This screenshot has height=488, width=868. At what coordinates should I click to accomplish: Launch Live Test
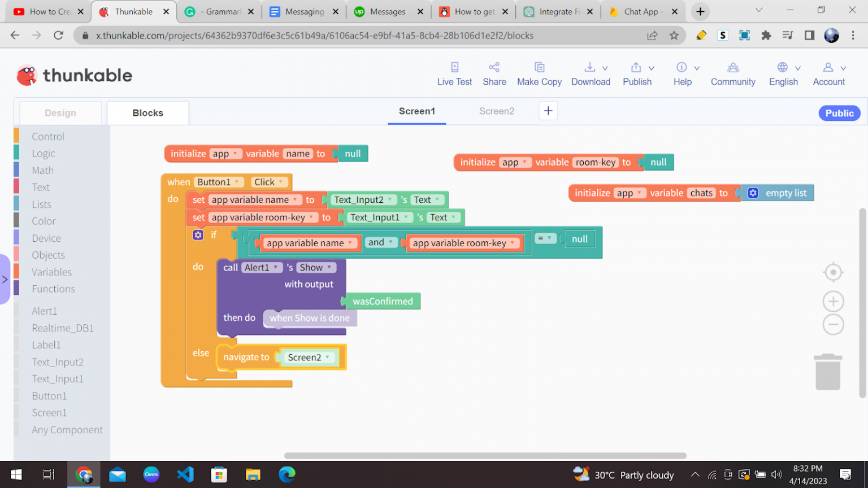454,73
